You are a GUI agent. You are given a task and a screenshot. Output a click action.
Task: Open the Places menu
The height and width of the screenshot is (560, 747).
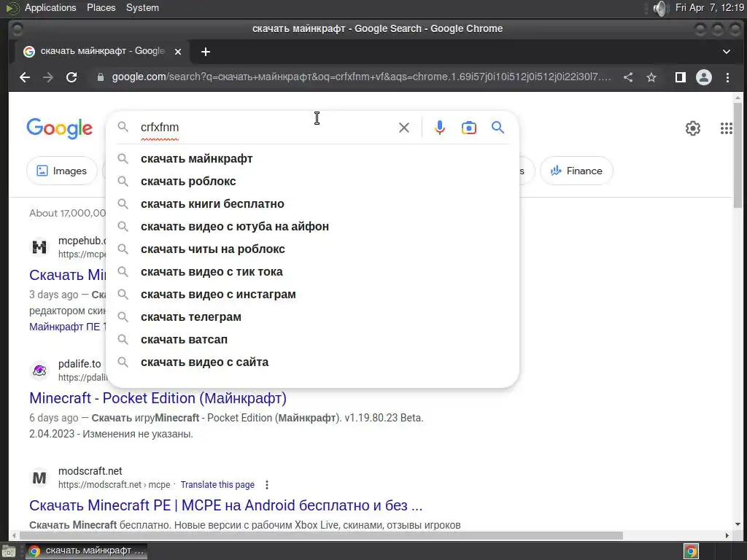click(x=101, y=7)
